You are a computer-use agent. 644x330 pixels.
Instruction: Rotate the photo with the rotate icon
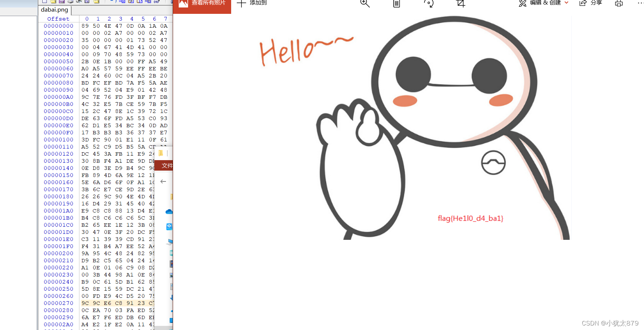(x=429, y=3)
